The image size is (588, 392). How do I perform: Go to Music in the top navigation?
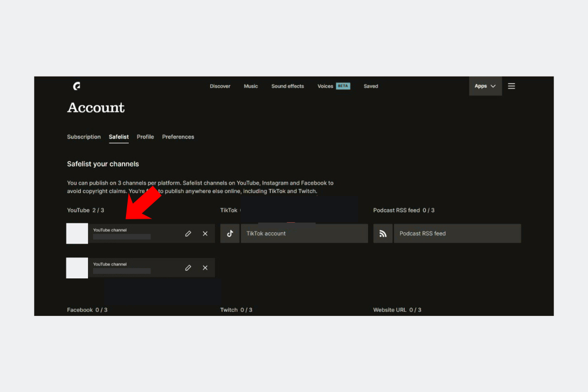point(251,86)
